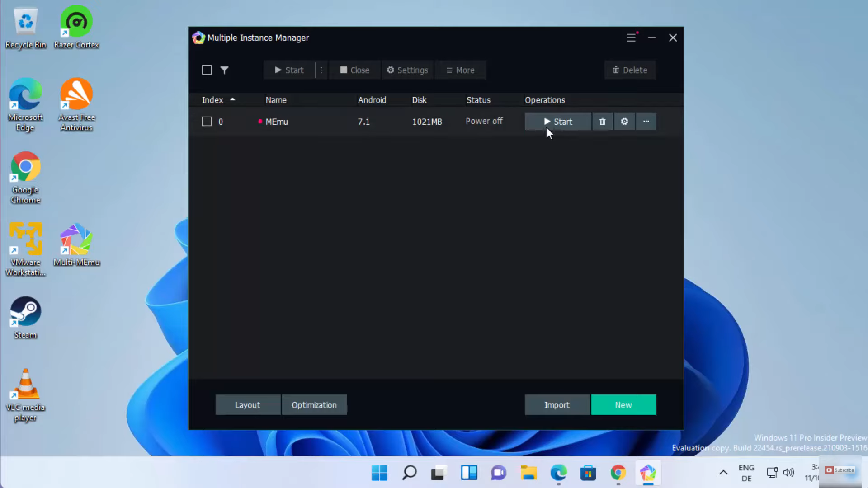This screenshot has height=488, width=868.
Task: Click the filter funnel icon
Action: click(224, 70)
